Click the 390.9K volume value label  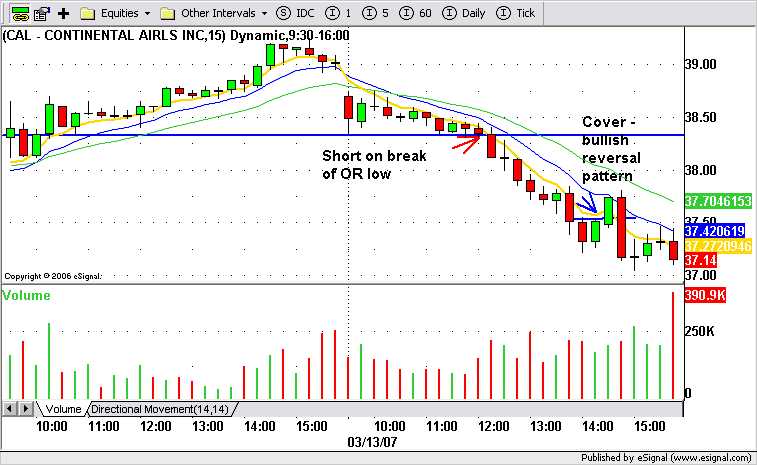[705, 295]
